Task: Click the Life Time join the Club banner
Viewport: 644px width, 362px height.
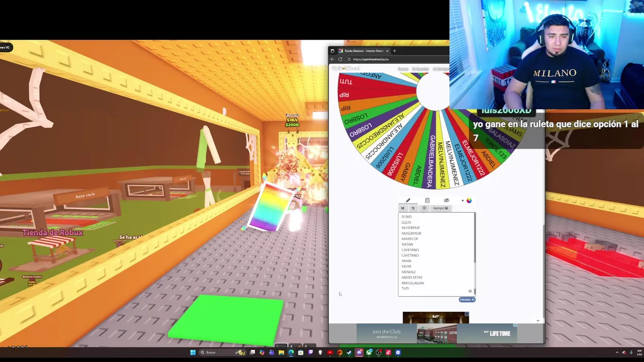Action: (436, 333)
